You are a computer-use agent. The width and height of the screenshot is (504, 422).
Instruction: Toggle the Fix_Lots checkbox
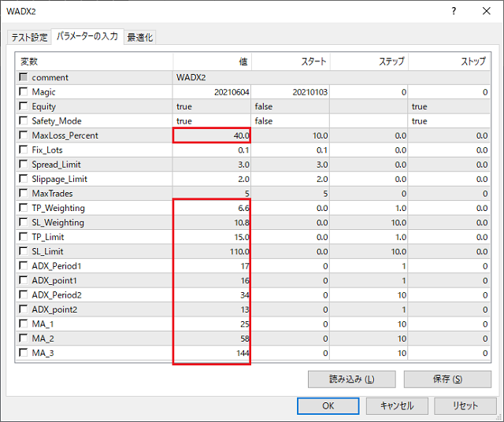pos(24,150)
